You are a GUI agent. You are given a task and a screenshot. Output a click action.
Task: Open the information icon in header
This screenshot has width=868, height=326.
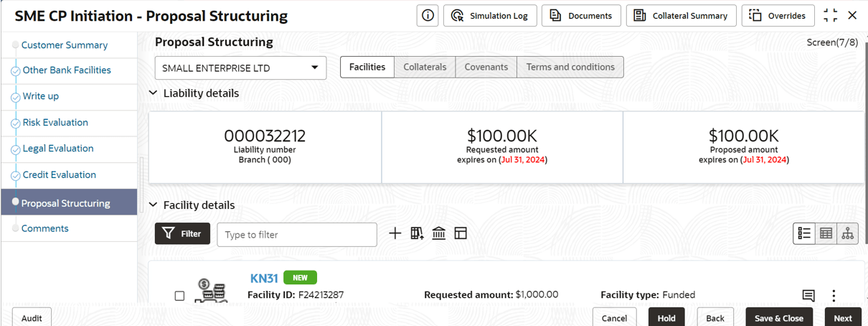click(x=428, y=15)
